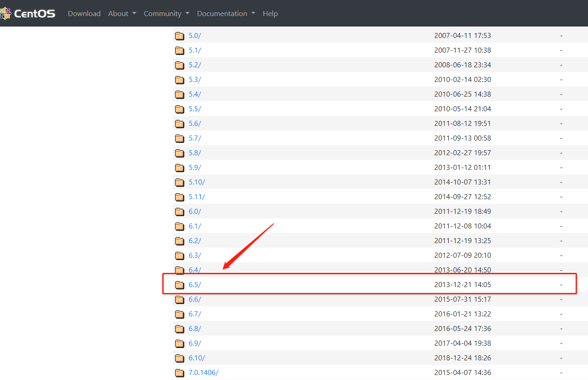Open the 5.1/ directory link
The image size is (588, 380).
pyautogui.click(x=194, y=50)
